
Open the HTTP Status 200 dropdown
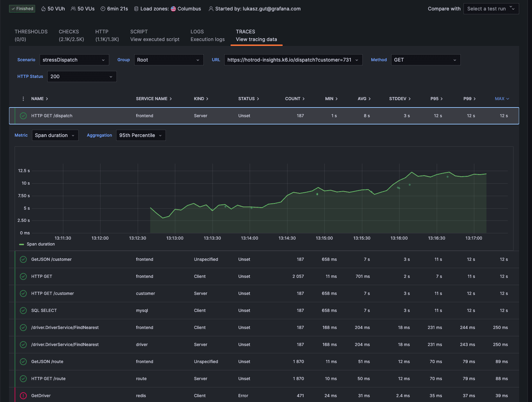click(x=82, y=77)
